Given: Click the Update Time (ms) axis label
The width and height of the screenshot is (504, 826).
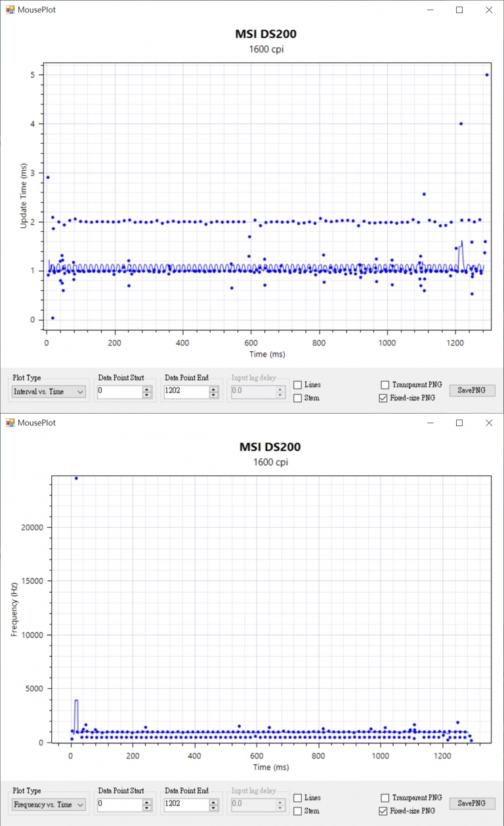Looking at the screenshot, I should point(24,196).
